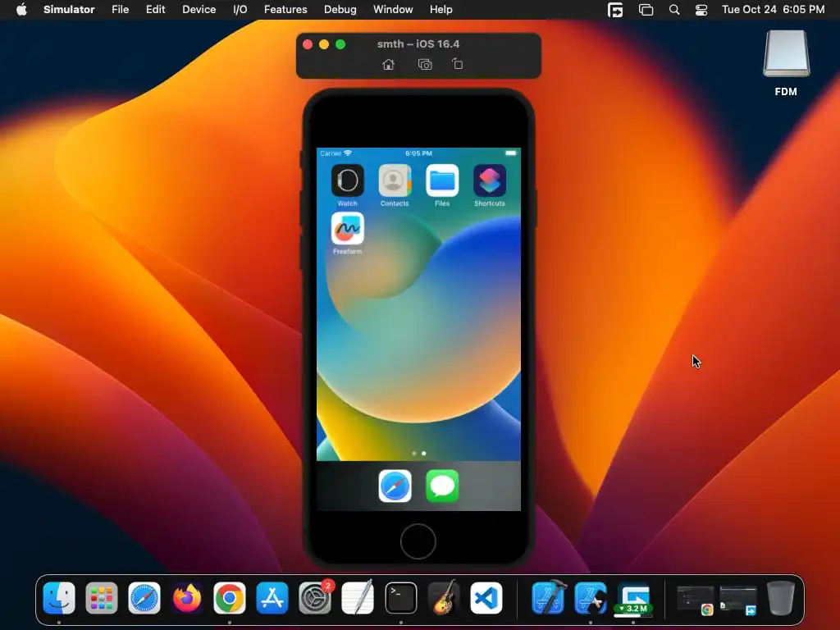Screen dimensions: 840x630
Task: Open Safari in the iOS dock
Action: point(395,486)
